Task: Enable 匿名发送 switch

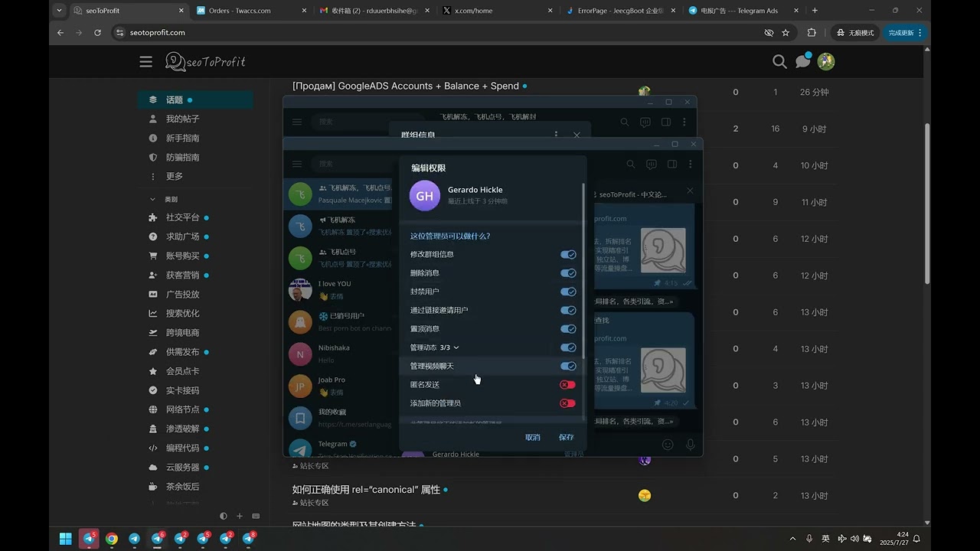Action: 567,385
